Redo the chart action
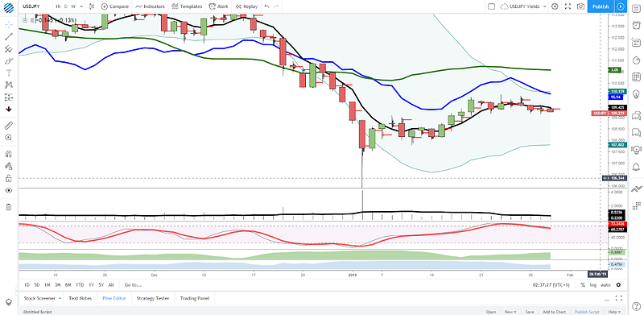Viewport: 644px width, 315px height. (277, 6)
